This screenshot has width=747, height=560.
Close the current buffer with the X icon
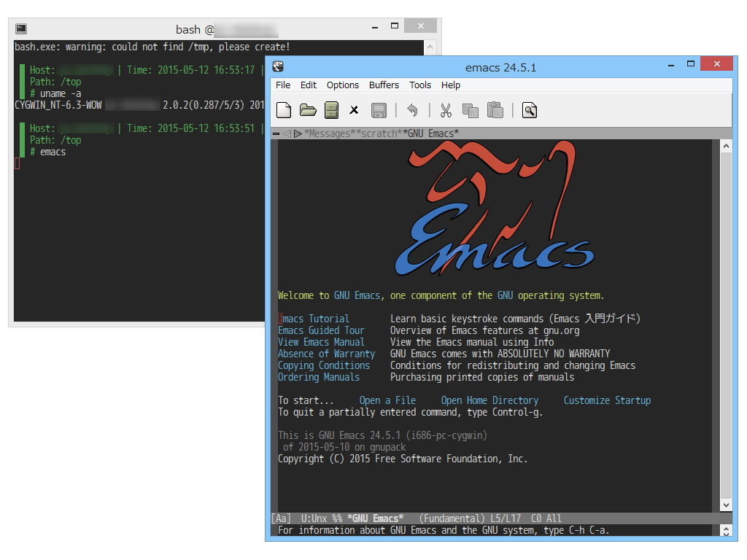[x=355, y=109]
